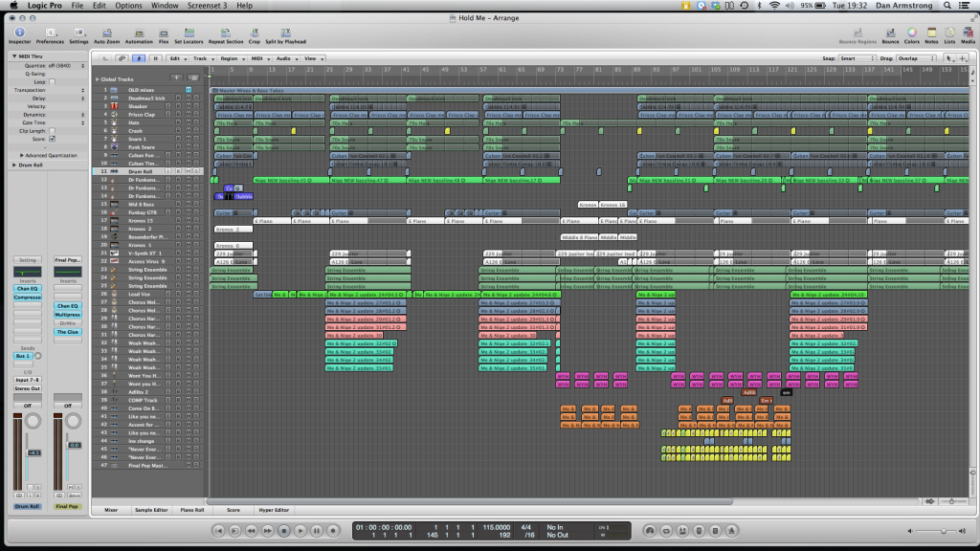
Task: Mute the Lead Vox track
Action: [189, 294]
